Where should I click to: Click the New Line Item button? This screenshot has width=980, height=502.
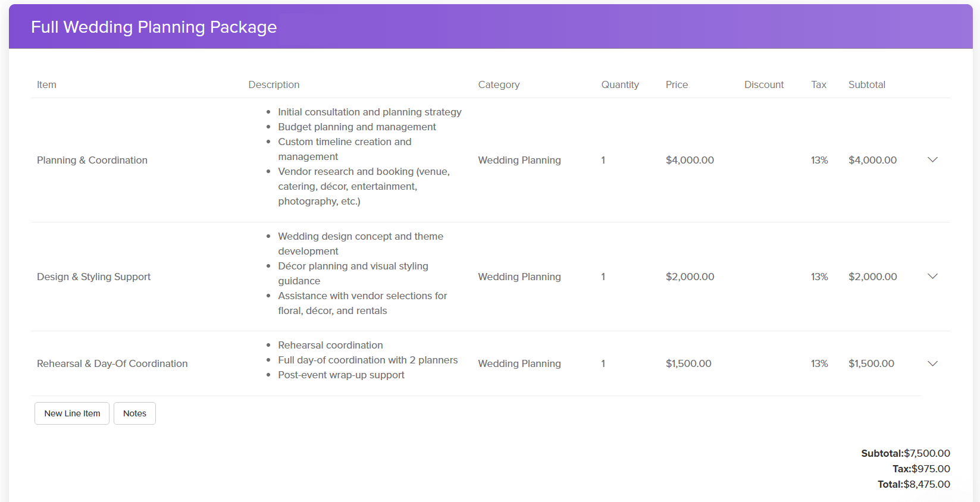tap(72, 413)
